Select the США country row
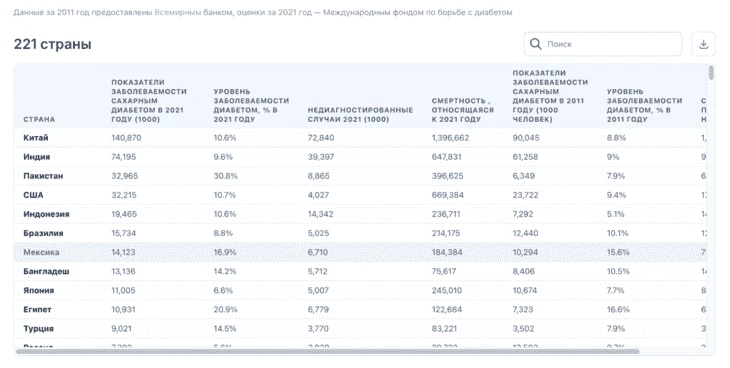 point(360,195)
